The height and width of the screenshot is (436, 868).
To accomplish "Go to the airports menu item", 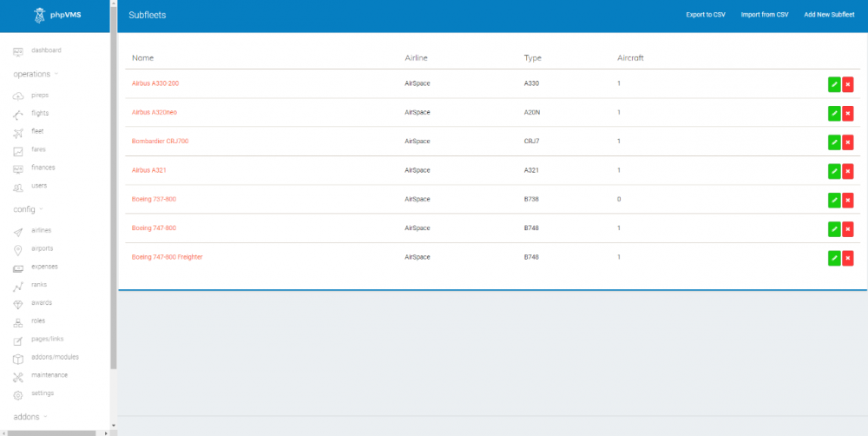I will coord(43,248).
